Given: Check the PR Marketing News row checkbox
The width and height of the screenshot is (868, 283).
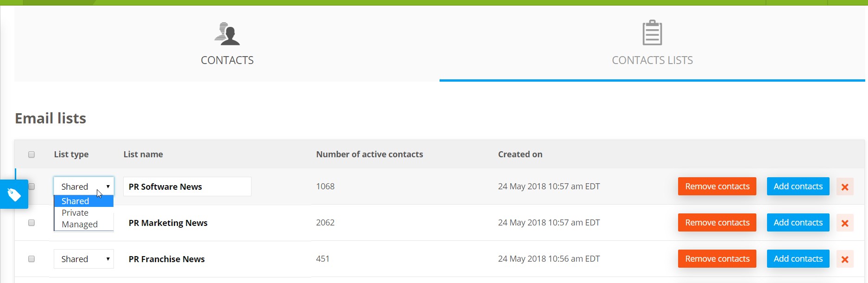Looking at the screenshot, I should pos(31,223).
